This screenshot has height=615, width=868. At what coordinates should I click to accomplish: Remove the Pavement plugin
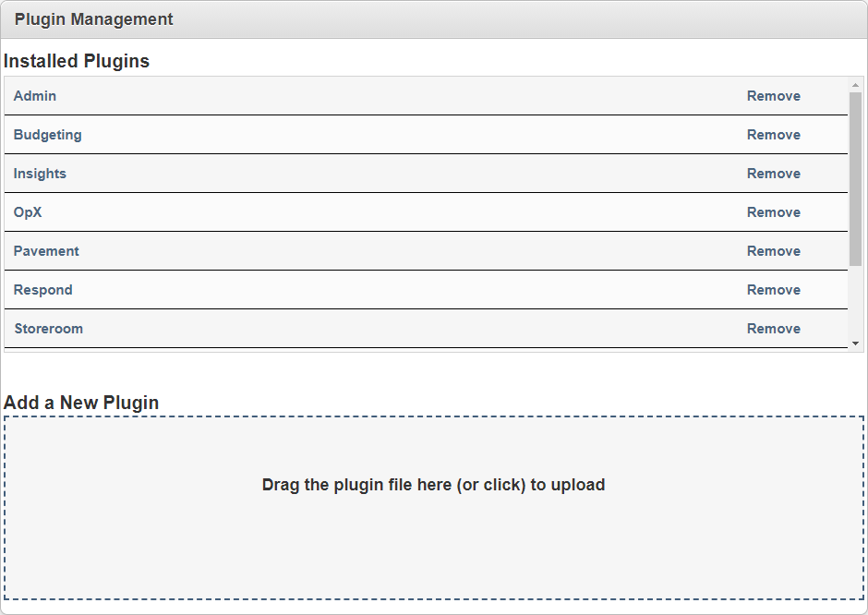[x=774, y=251]
